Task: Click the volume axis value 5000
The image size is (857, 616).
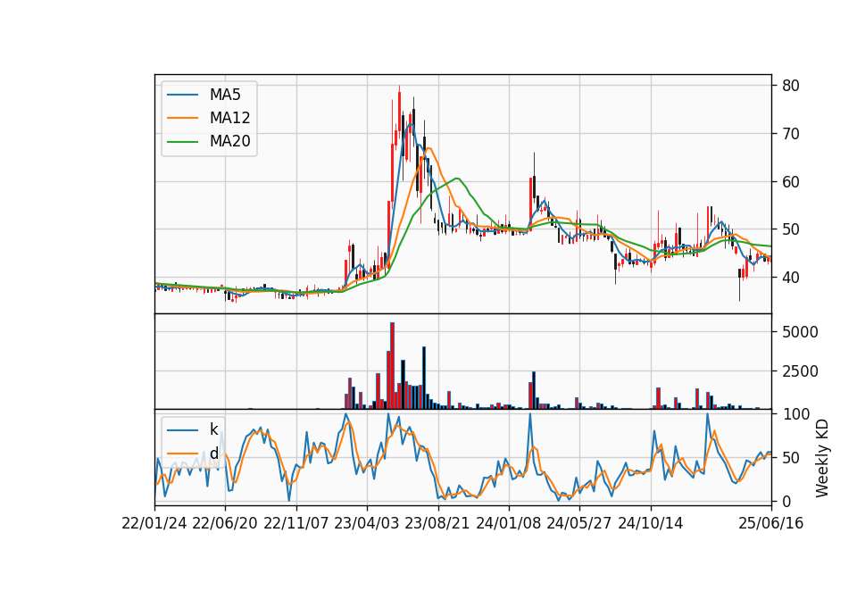Action: pos(800,332)
